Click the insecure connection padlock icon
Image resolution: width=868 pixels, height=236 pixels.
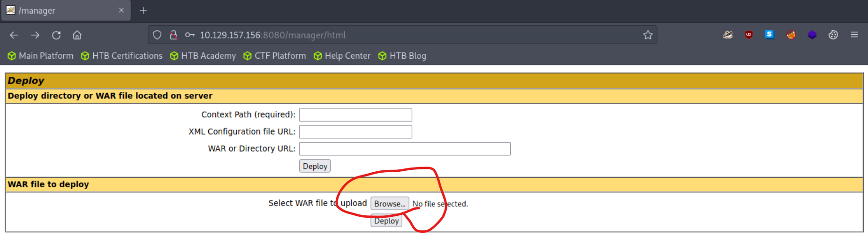(174, 35)
